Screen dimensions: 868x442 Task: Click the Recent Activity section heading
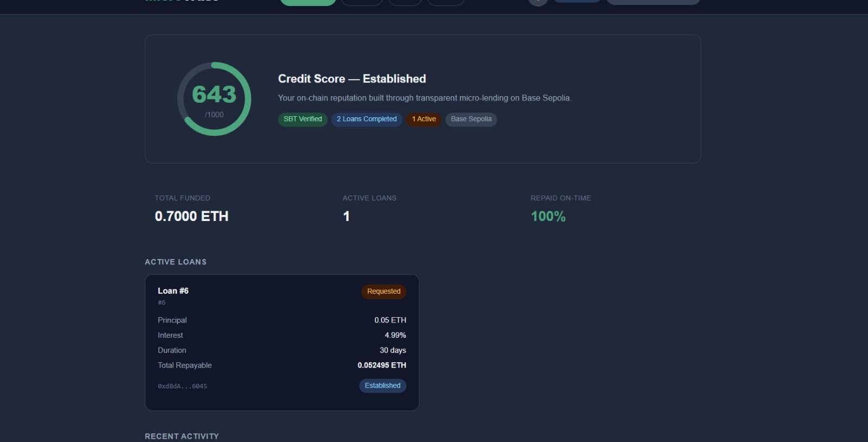coord(182,436)
